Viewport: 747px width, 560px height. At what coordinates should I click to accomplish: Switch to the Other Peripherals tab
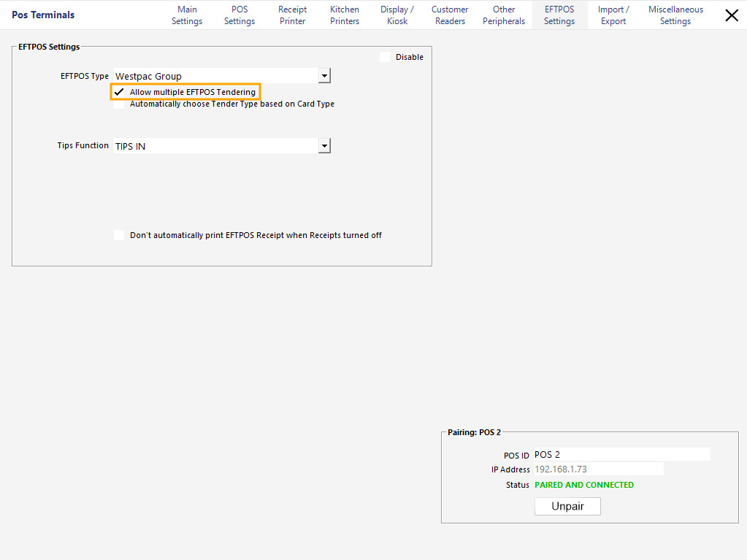(x=503, y=15)
